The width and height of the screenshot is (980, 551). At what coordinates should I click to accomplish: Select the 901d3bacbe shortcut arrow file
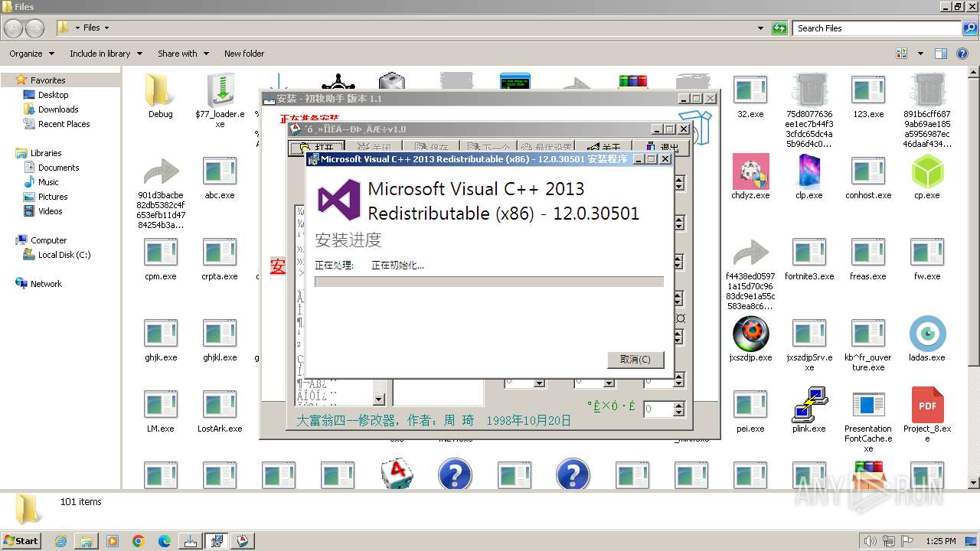[161, 171]
